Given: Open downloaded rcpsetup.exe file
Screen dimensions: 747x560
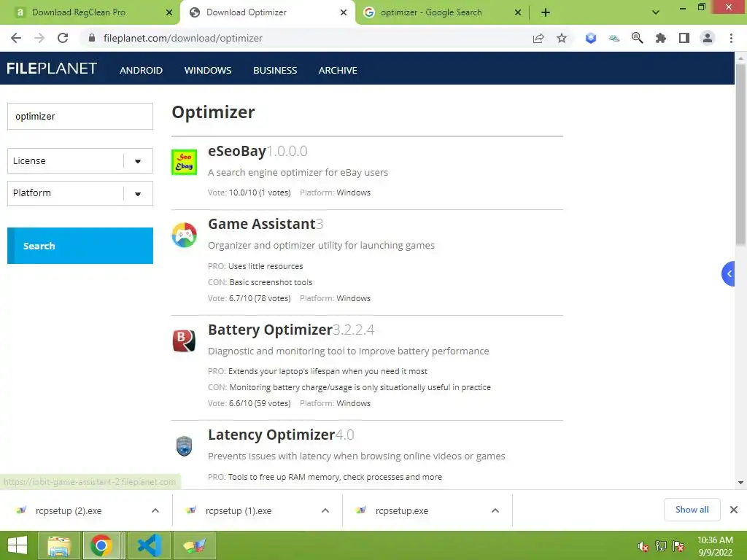Looking at the screenshot, I should click(402, 510).
